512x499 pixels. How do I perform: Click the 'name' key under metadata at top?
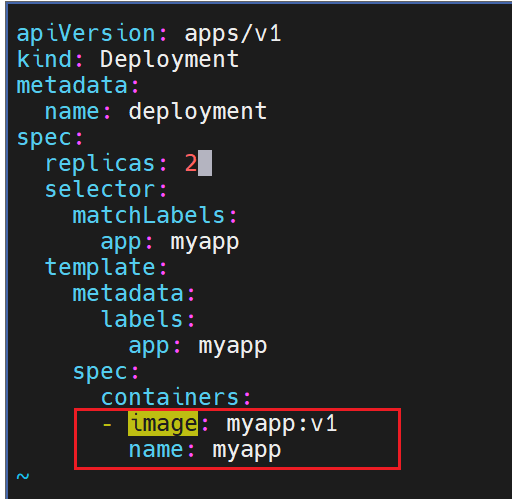[x=72, y=112]
